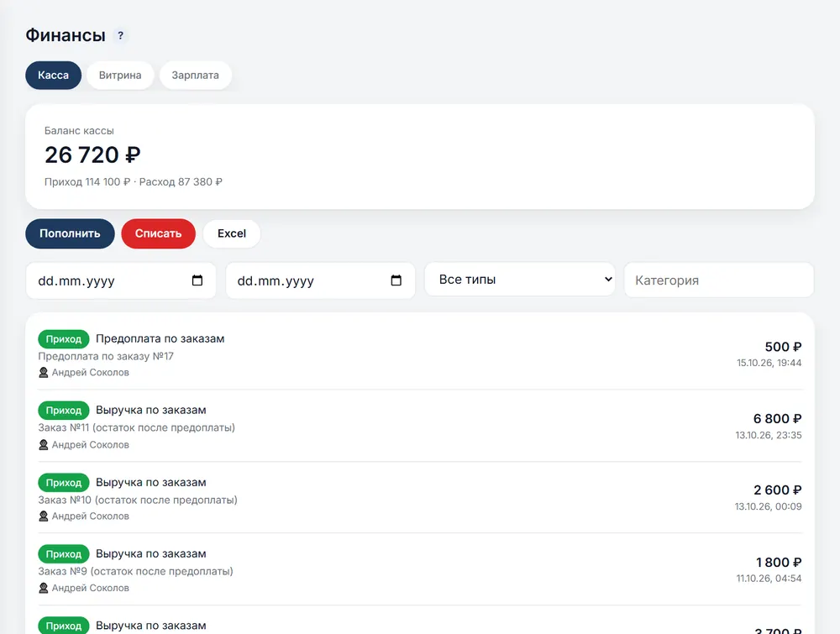
Task: Click the Приход badge on the Заказ №10 row
Action: 63,483
